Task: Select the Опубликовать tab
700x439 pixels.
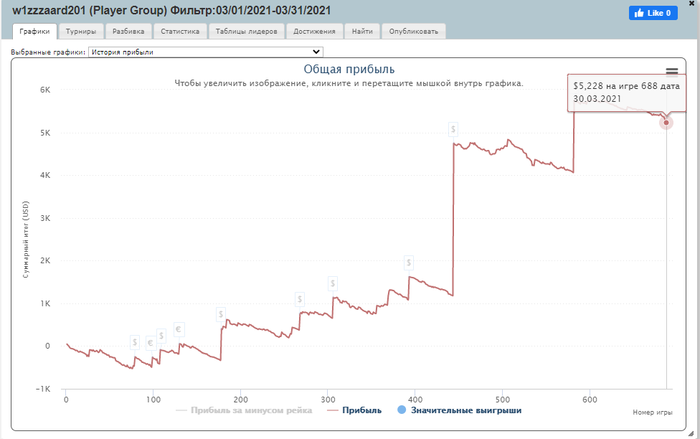Action: [x=413, y=31]
